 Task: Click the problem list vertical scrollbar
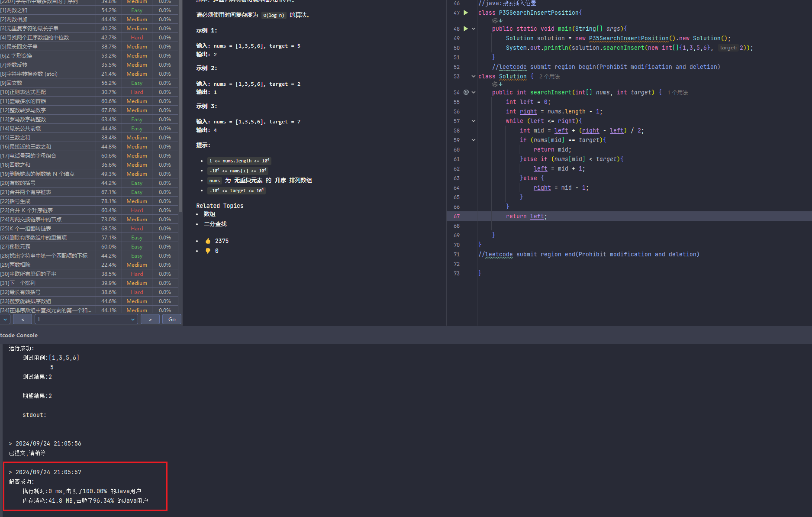pos(180,106)
